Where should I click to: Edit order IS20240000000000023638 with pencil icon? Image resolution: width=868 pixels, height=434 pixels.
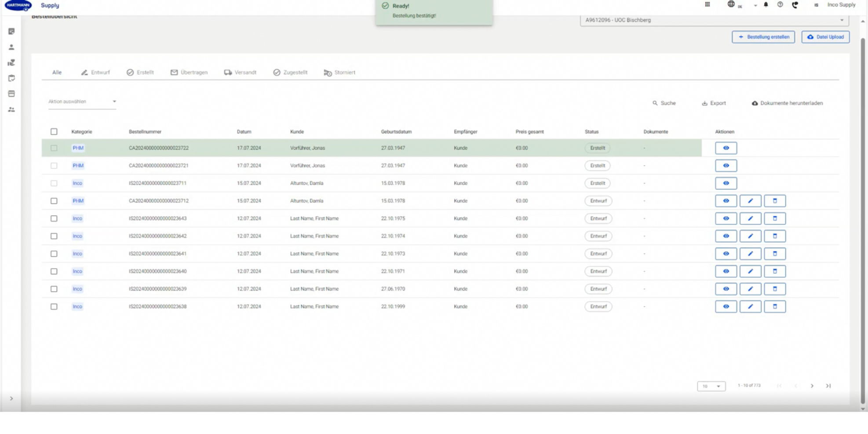751,306
